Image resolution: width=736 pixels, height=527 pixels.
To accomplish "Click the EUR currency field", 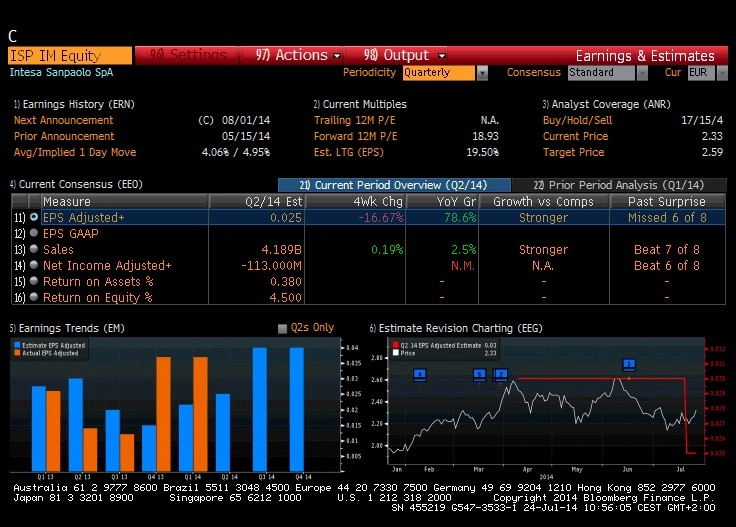I will coord(701,73).
